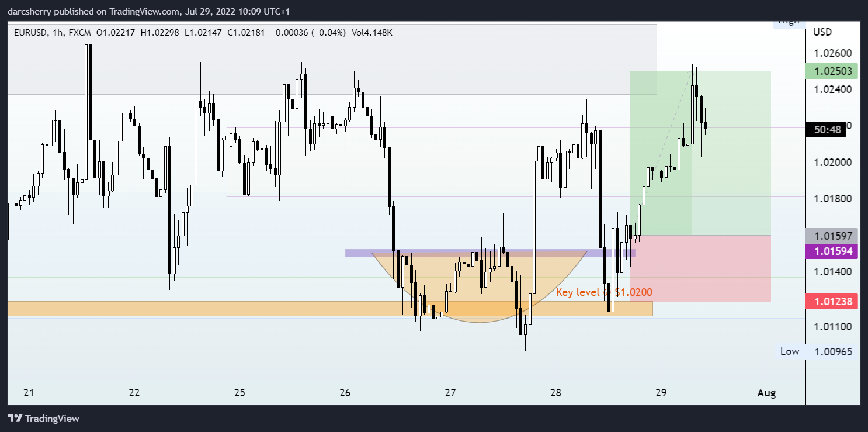Click the Aug label on the time axis
868x432 pixels.
point(766,393)
